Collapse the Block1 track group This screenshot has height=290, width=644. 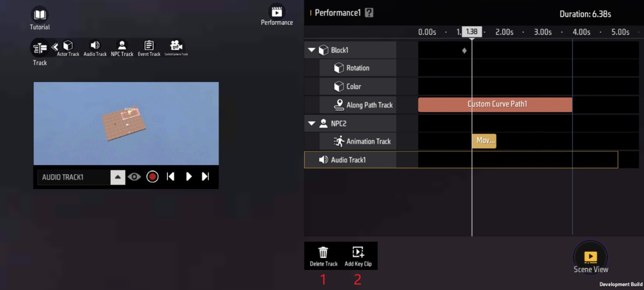pyautogui.click(x=311, y=50)
